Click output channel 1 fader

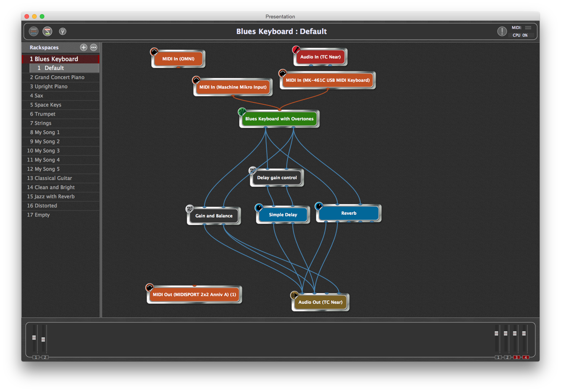point(496,334)
